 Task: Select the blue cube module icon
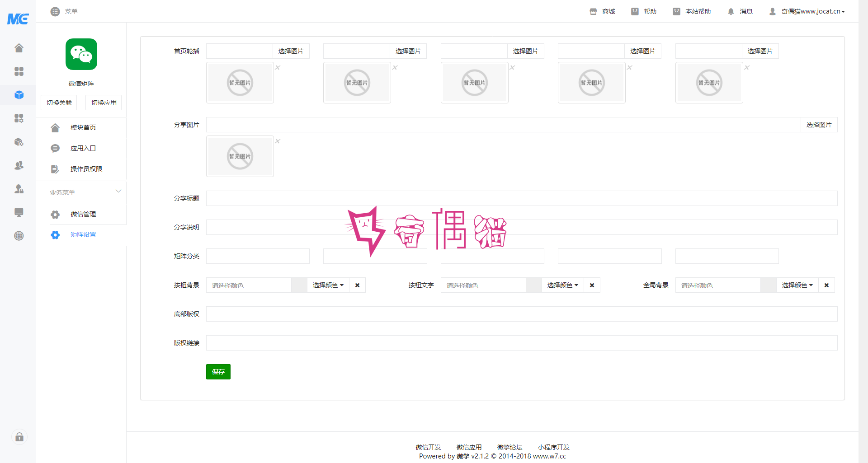point(19,95)
